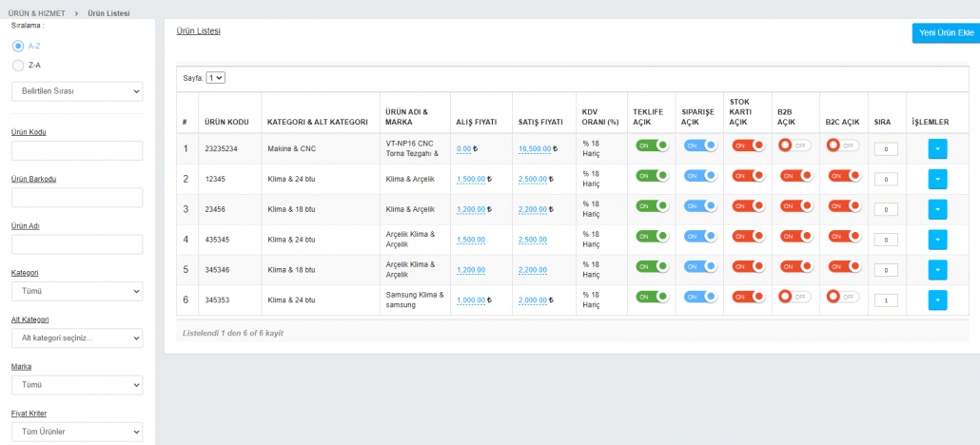Click the Sıra field for product 345353
Viewport: 980px width, 445px height.
point(886,300)
